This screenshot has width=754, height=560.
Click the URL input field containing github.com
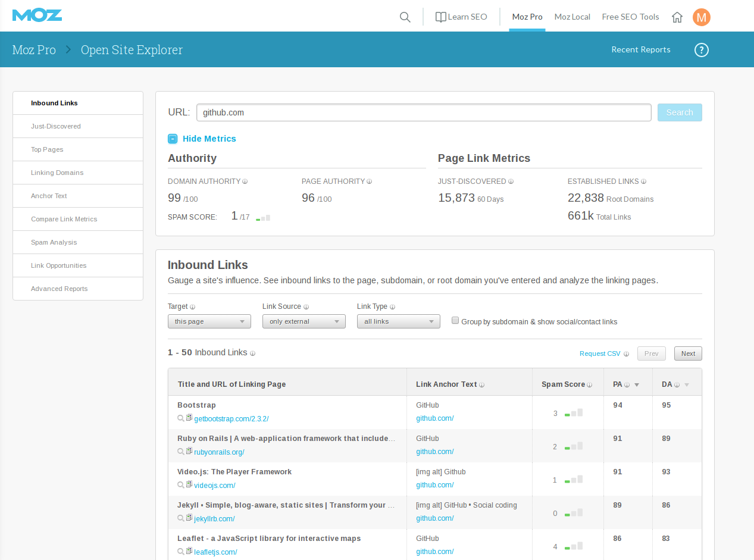[424, 112]
